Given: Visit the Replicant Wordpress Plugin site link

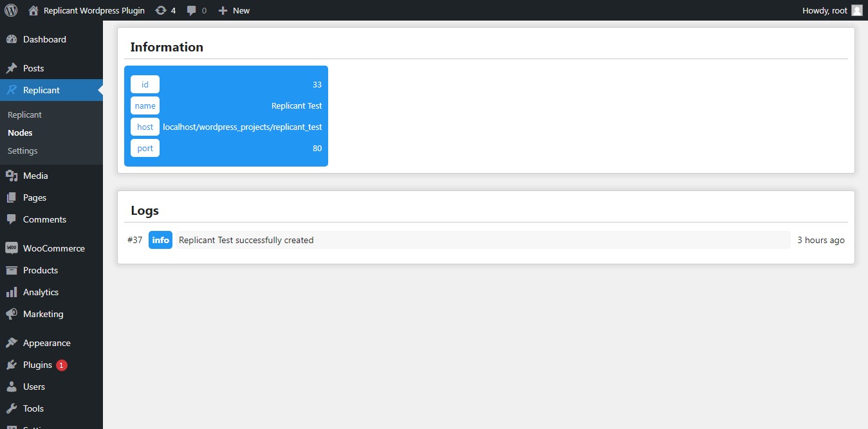Looking at the screenshot, I should click(x=94, y=10).
